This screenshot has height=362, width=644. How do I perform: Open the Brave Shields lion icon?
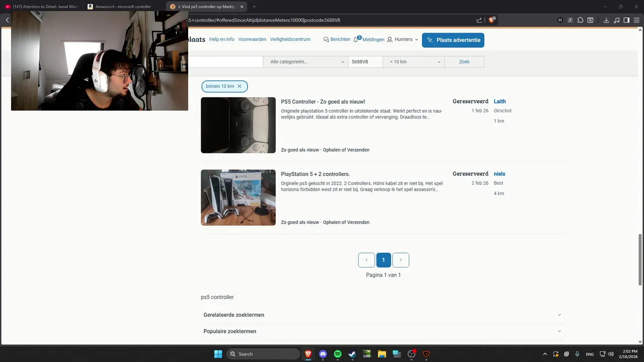point(492,20)
